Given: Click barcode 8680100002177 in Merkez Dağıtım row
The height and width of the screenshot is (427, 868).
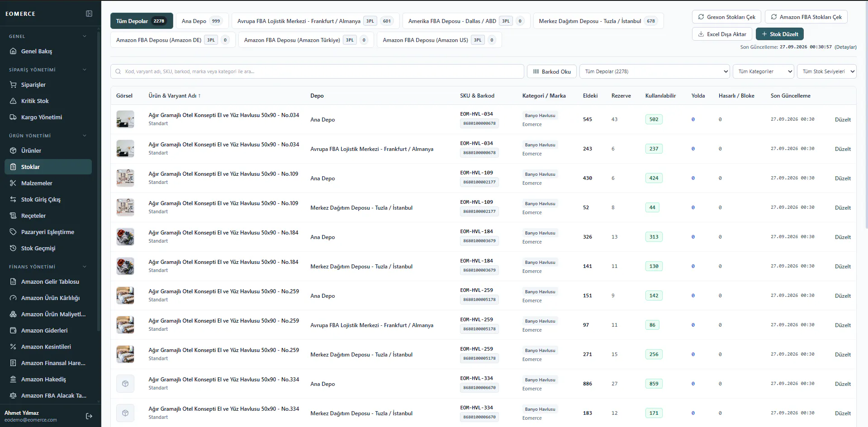Looking at the screenshot, I should 479,211.
